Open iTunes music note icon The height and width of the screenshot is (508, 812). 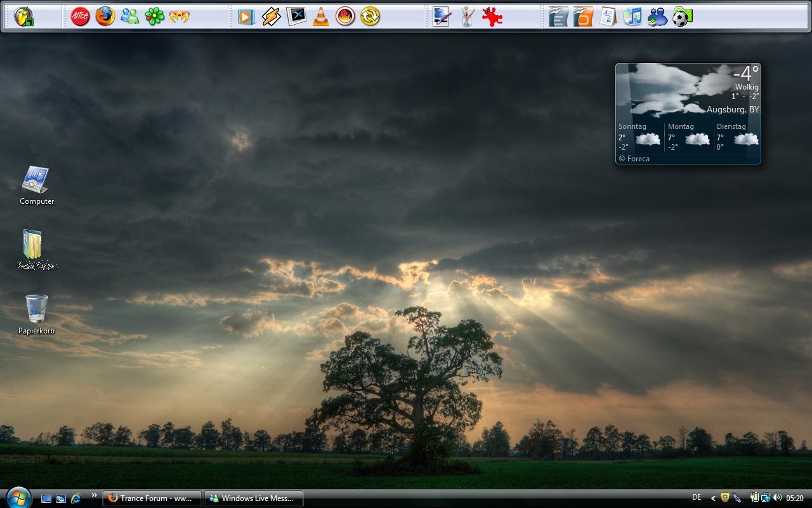(x=632, y=17)
